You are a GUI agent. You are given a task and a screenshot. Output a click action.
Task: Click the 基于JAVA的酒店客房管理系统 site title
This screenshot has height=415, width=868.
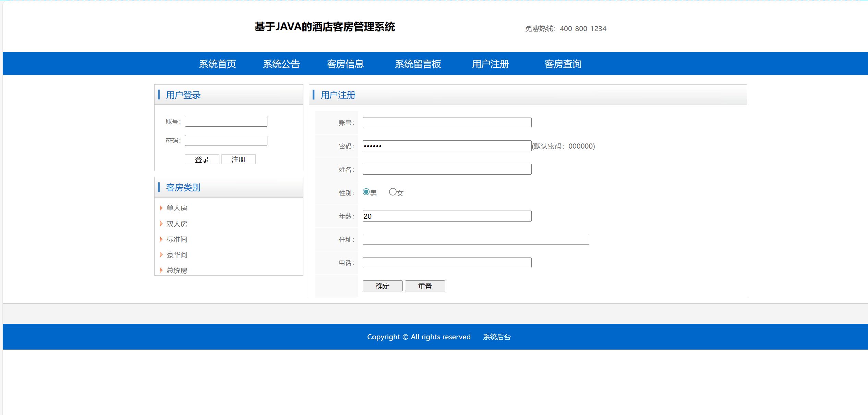325,27
